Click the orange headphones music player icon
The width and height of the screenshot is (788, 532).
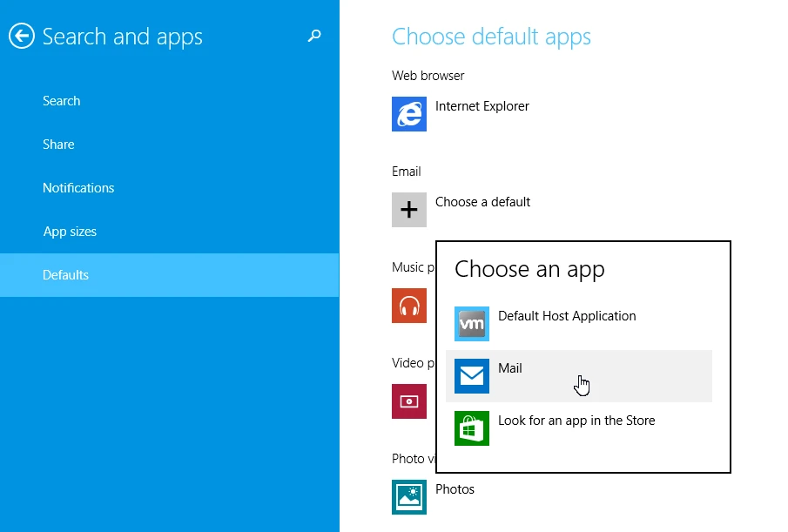tap(409, 306)
